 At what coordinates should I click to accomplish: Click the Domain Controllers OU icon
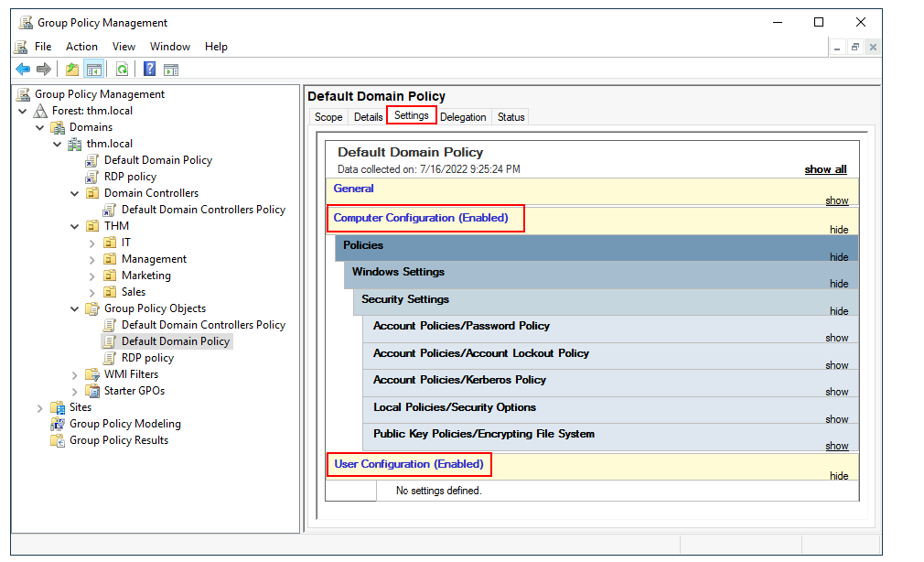click(x=92, y=193)
